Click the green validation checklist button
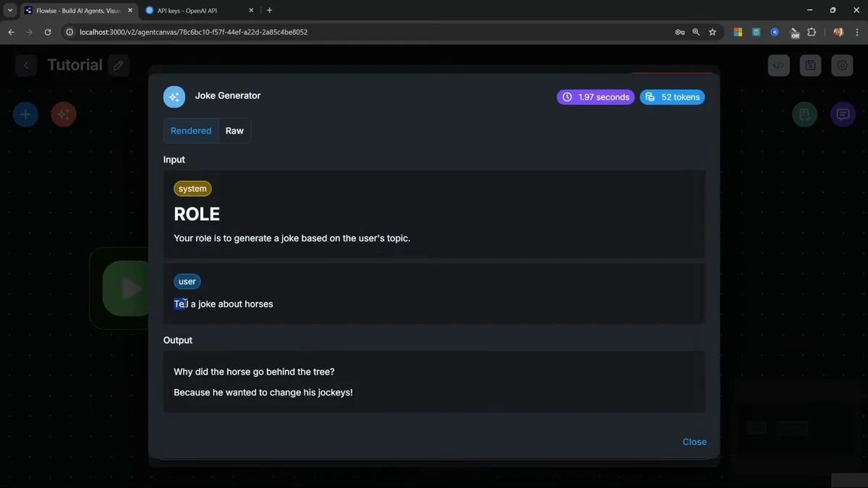The image size is (868, 488). pyautogui.click(x=804, y=114)
